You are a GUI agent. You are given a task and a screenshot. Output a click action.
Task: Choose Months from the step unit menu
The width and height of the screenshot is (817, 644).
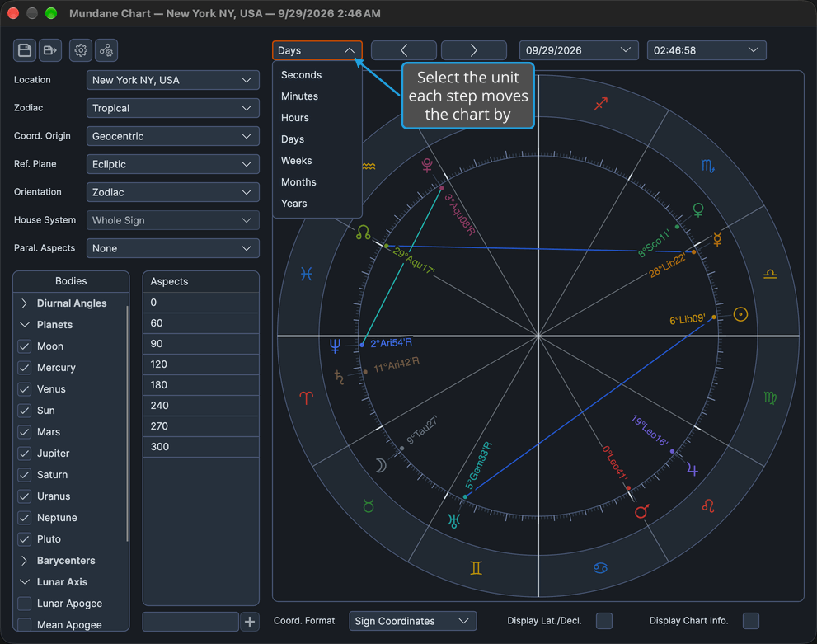coord(317,182)
